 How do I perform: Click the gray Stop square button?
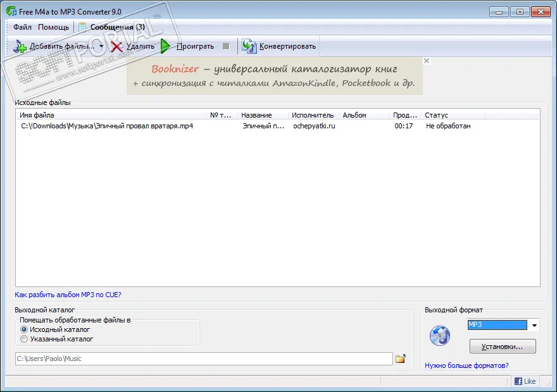click(226, 47)
